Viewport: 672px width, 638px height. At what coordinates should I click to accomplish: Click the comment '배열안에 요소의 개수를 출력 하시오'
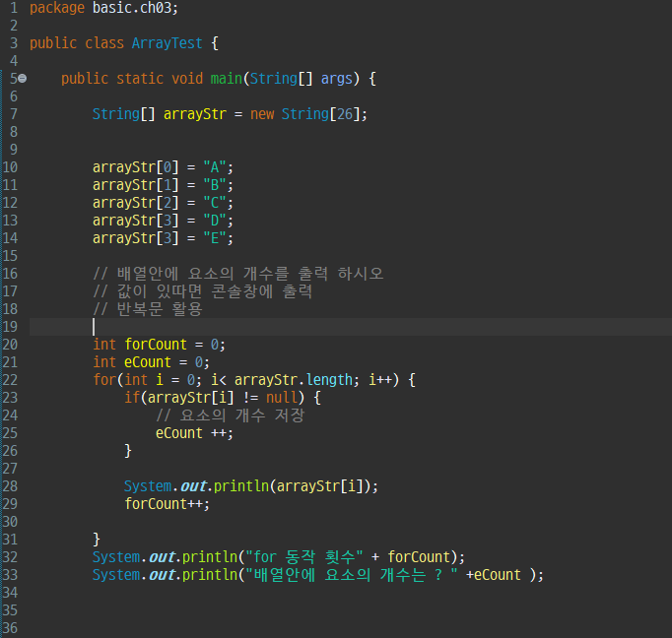(237, 274)
